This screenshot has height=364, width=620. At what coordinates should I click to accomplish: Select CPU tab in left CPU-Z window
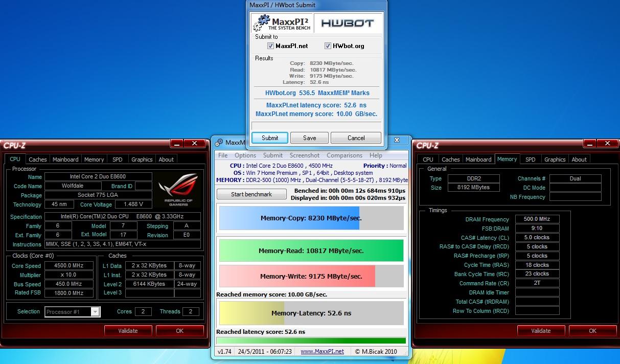click(15, 159)
